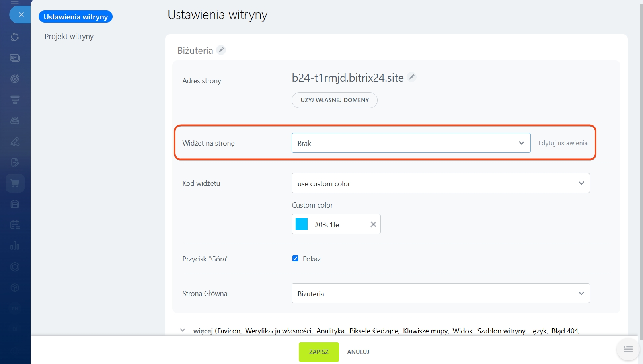Click pencil icon next to b24-t1rmjd.bitrix24.site
Viewport: 643px width, 364px height.
pyautogui.click(x=412, y=77)
